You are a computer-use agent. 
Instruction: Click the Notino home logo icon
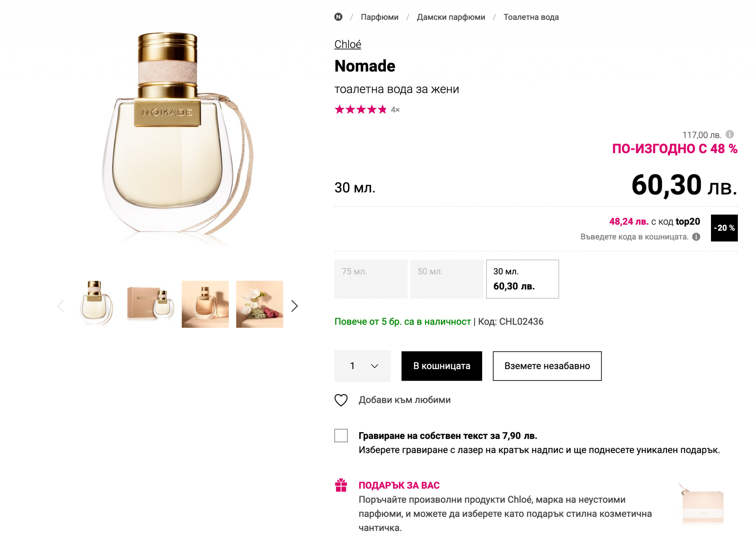[x=338, y=17]
